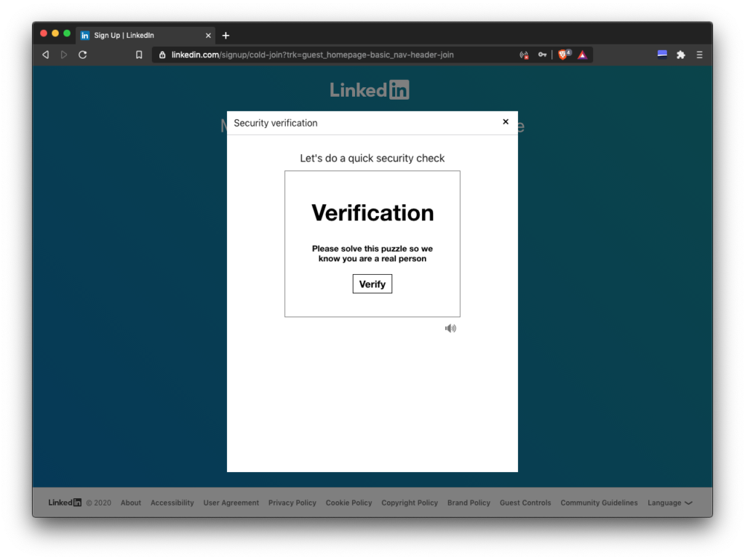Open the browser extensions puzzle icon
Viewport: 745px width, 560px height.
tap(681, 55)
